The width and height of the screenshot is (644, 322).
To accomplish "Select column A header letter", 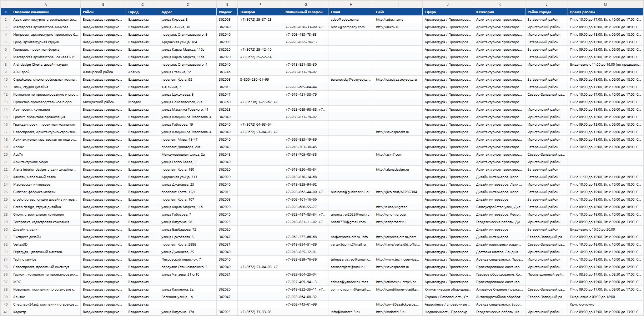I will point(46,4).
